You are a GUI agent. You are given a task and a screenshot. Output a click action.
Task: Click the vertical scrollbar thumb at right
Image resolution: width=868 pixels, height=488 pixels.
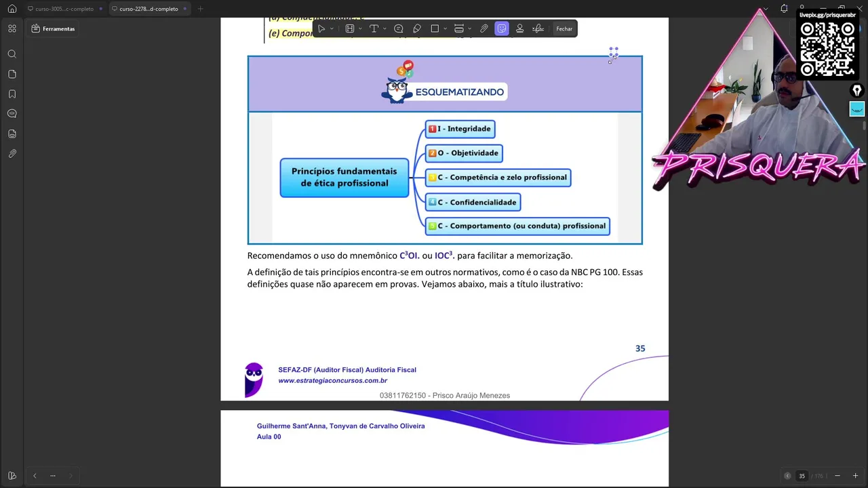point(865,125)
